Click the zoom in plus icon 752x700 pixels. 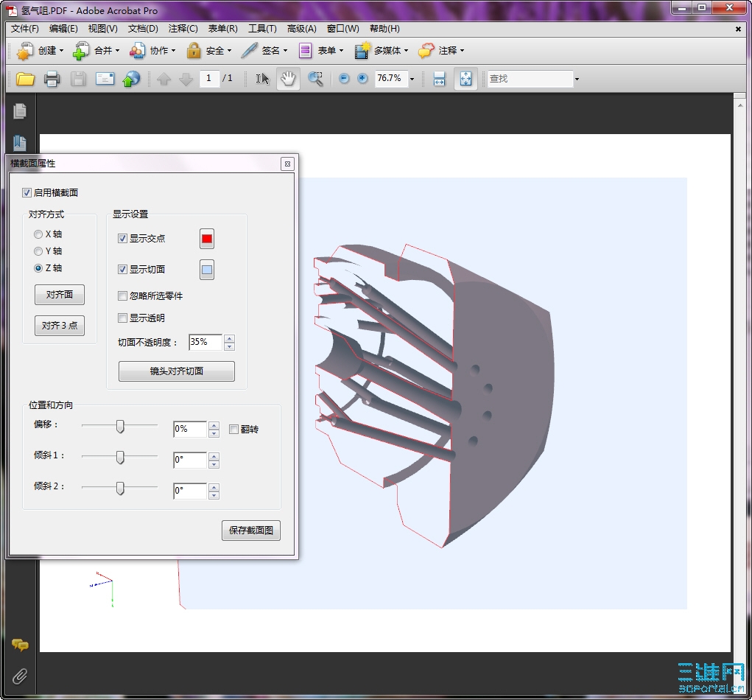click(x=362, y=78)
